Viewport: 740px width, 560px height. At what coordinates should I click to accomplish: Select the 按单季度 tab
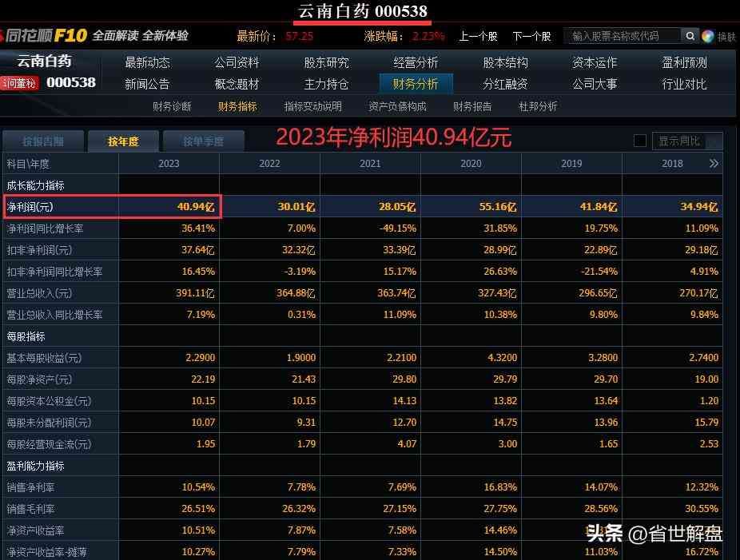click(203, 141)
